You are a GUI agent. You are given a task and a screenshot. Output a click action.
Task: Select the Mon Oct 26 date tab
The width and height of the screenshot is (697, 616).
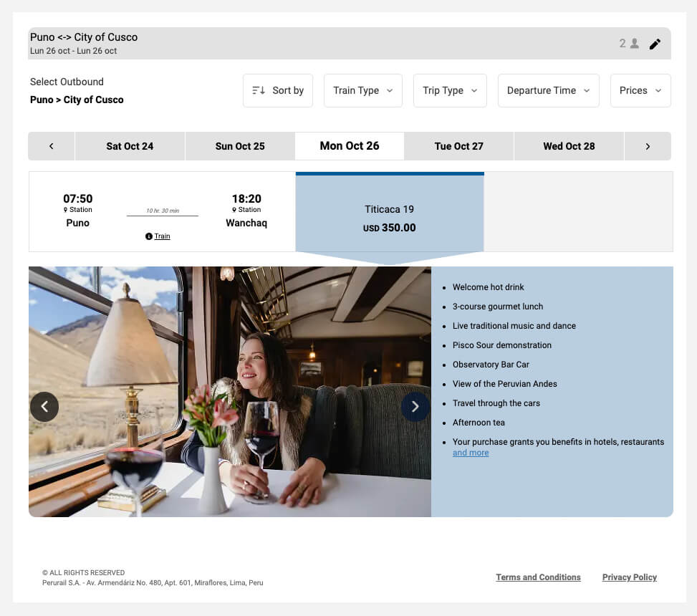coord(350,146)
